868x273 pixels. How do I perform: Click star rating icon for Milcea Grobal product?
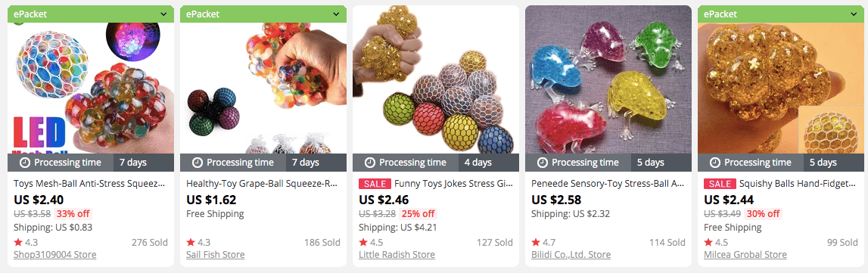708,242
